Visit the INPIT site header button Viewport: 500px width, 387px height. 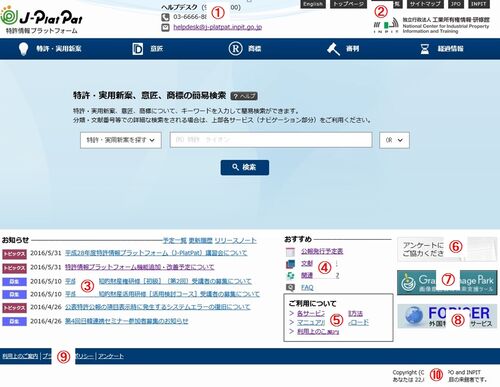[x=479, y=4]
